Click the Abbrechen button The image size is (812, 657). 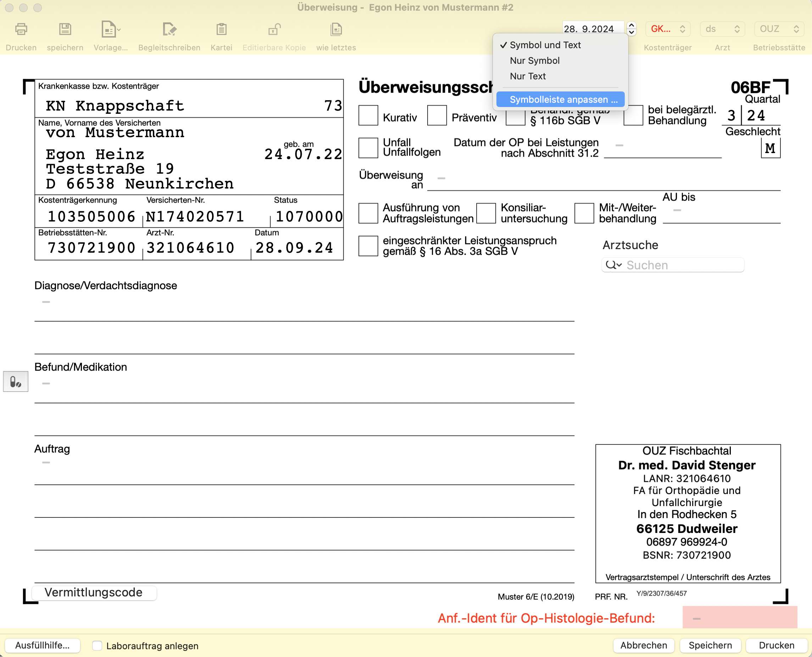coord(644,646)
